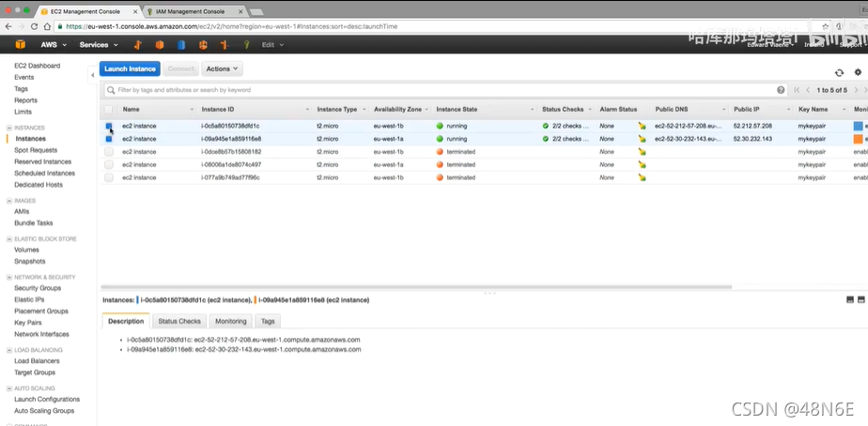This screenshot has height=426, width=868.
Task: Collapse the LOAD BALANCING section
Action: click(9, 350)
